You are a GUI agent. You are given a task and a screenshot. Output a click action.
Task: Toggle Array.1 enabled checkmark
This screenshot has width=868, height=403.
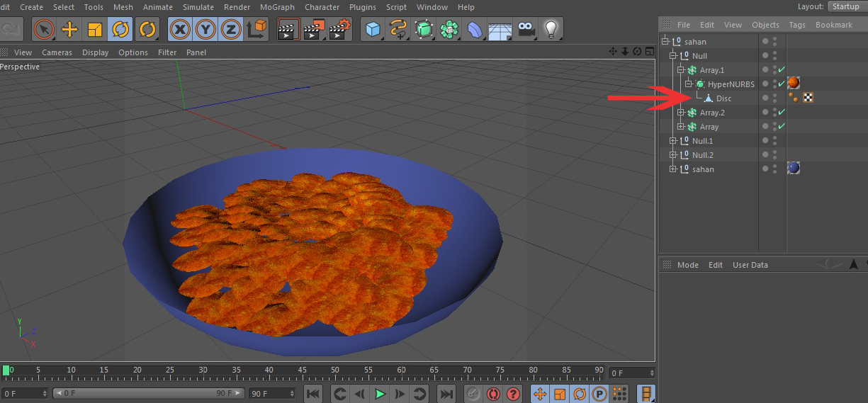(x=781, y=70)
